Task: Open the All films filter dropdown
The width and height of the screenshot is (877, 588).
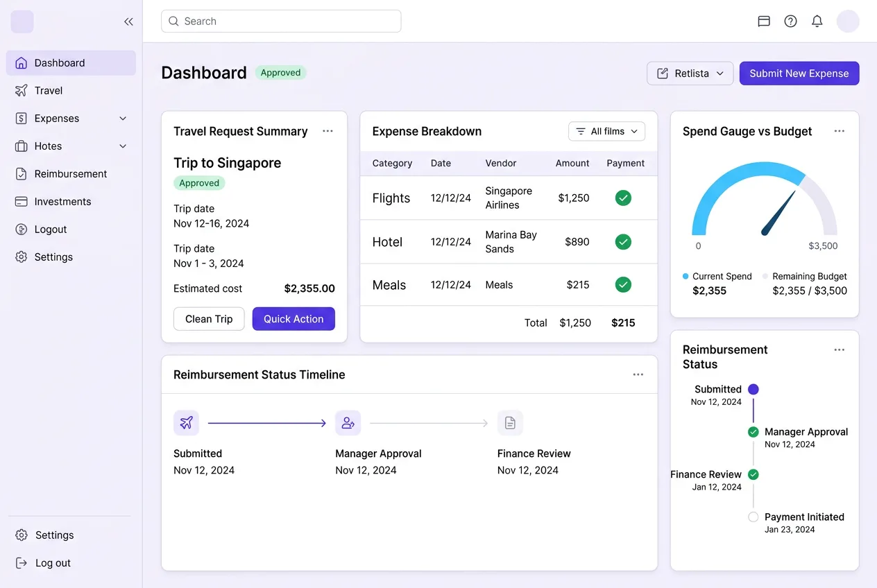Action: click(x=607, y=131)
